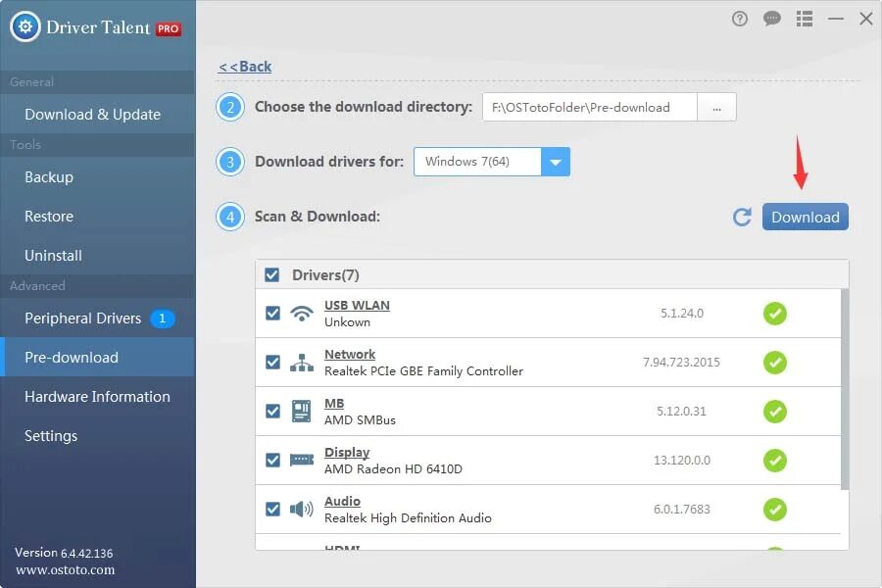Open the Settings page
Image resolution: width=882 pixels, height=588 pixels.
pyautogui.click(x=98, y=436)
